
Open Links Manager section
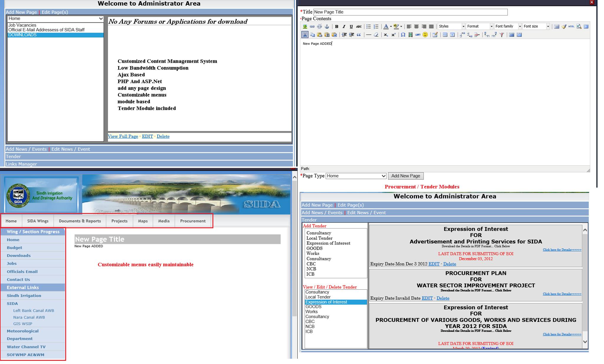pos(21,164)
